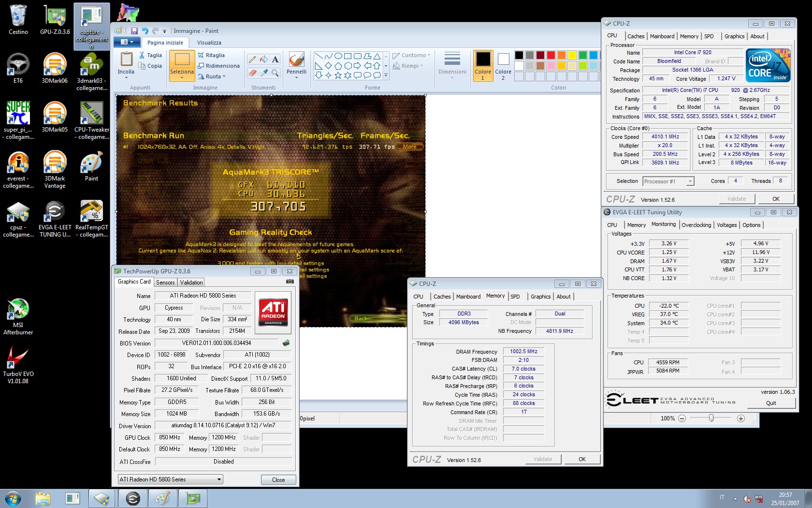The image size is (812, 508).
Task: Click the GPU-Z BIOS save chip icon
Action: 286,343
